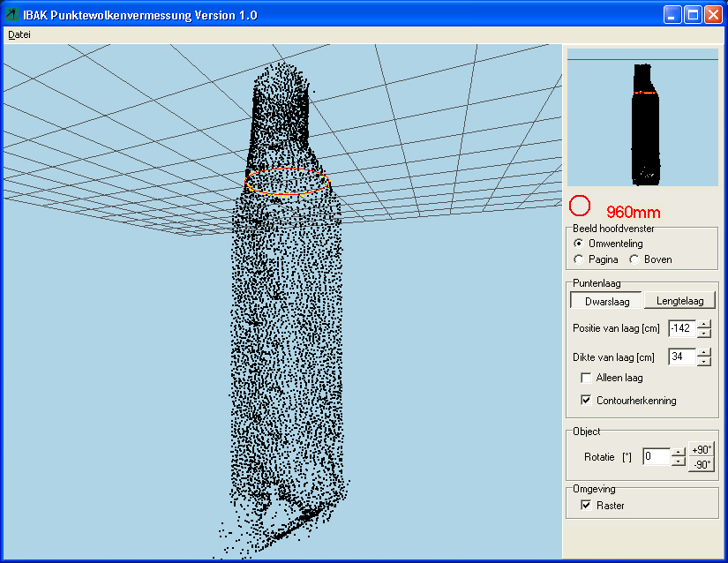Close the IBAK Punktewolkenvermessung window
728x563 pixels.
(x=713, y=14)
